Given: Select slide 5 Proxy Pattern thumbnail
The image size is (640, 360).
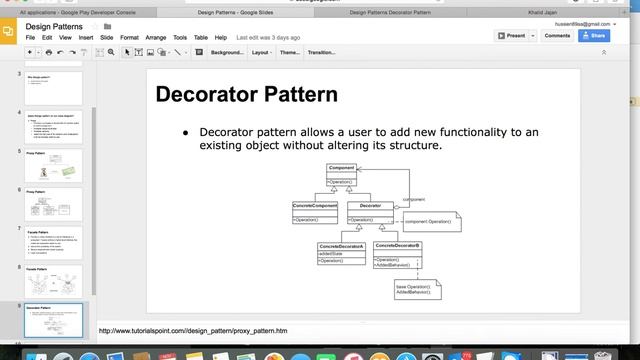Looking at the screenshot, I should (53, 166).
